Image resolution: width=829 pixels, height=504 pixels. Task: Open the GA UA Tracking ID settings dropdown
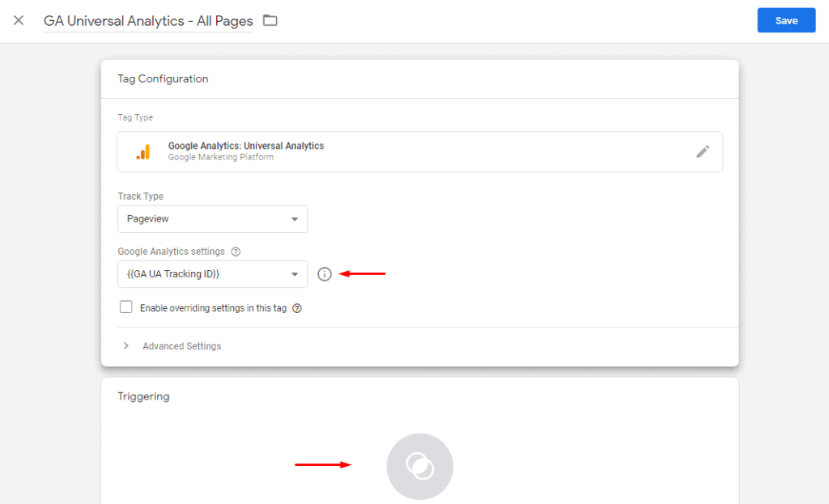click(213, 274)
